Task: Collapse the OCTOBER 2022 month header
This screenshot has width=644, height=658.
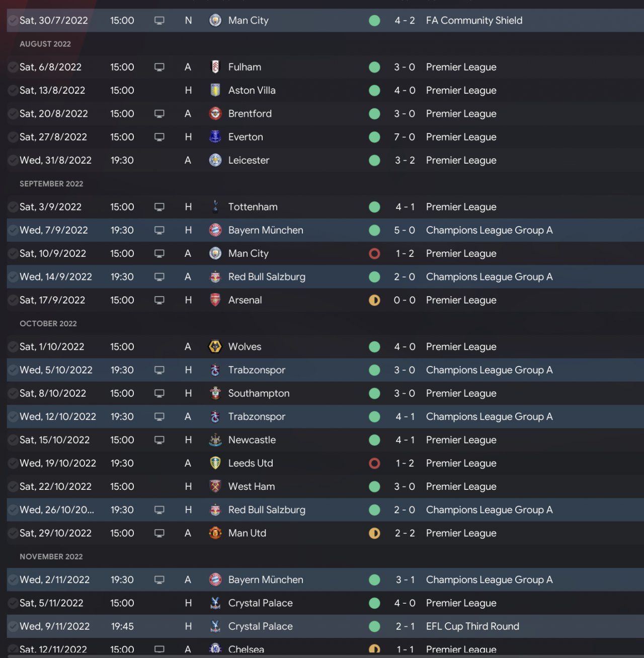Action: 48,324
